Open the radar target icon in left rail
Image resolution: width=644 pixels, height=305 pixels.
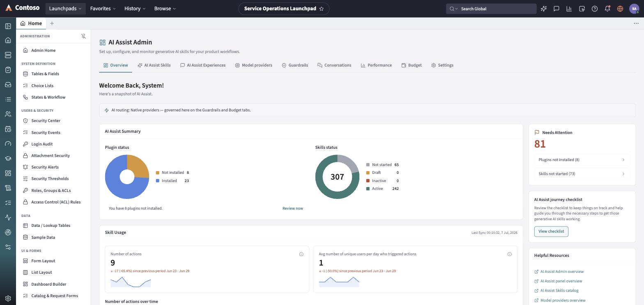tap(8, 232)
